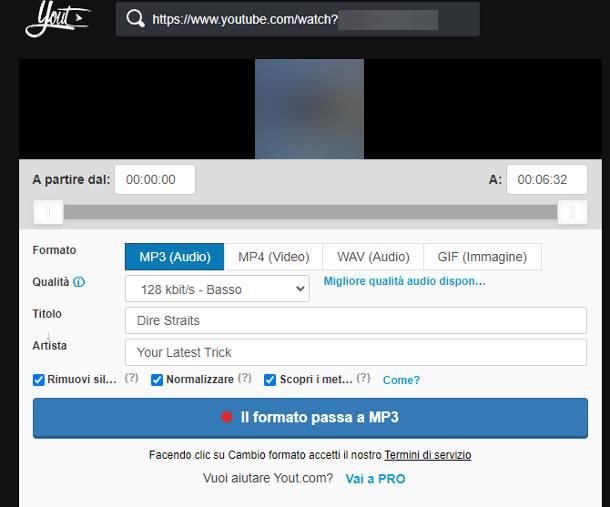Open the 128 kbit/s - Basso quality dropdown

(x=217, y=289)
